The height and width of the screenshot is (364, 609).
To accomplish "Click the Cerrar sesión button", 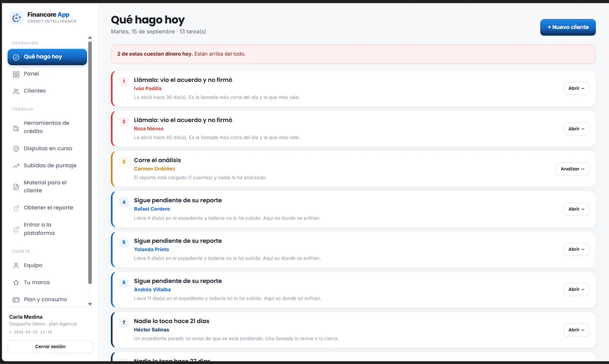I will (50, 347).
